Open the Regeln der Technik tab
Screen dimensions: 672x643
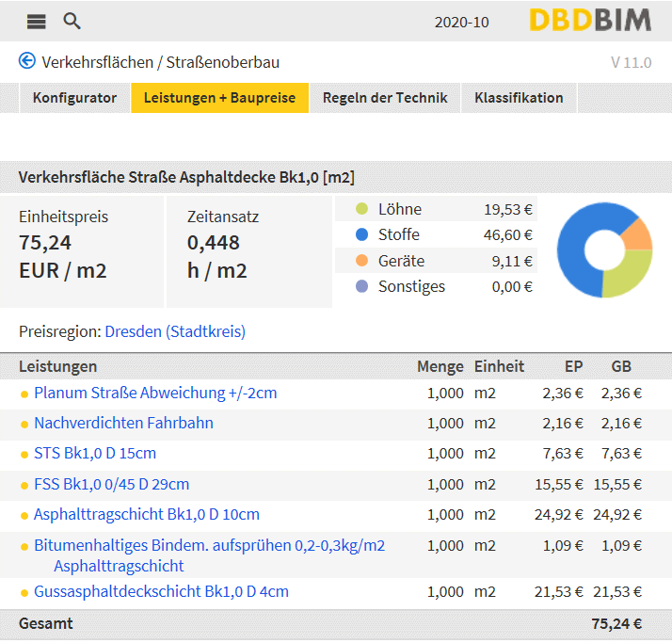click(x=385, y=98)
